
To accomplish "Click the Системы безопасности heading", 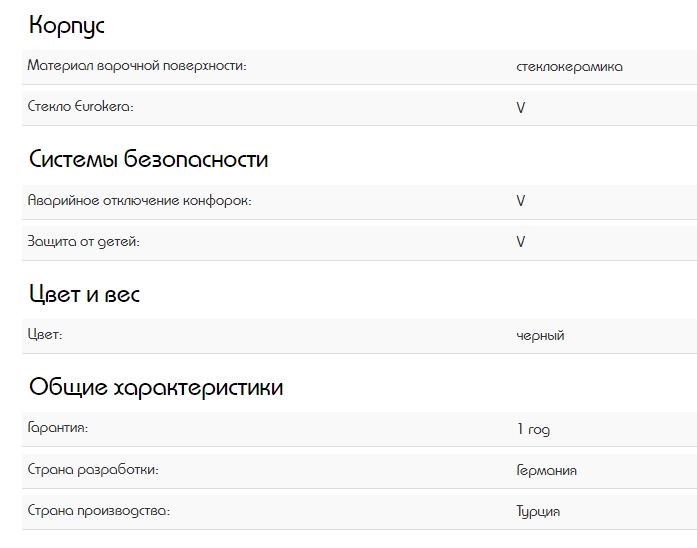I will (x=148, y=160).
